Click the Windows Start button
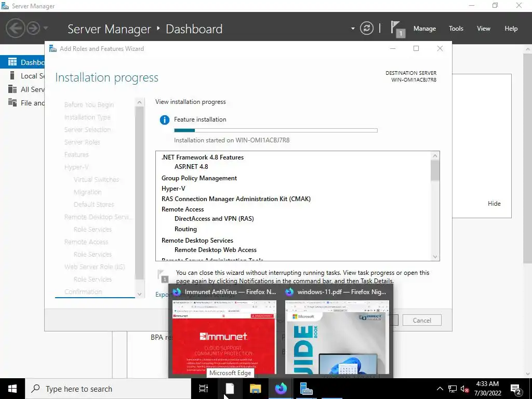Screen dimensions: 532x399 (12, 389)
